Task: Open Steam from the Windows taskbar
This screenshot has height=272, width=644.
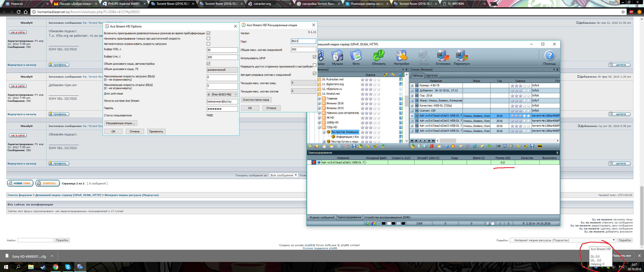Action: tap(43, 267)
